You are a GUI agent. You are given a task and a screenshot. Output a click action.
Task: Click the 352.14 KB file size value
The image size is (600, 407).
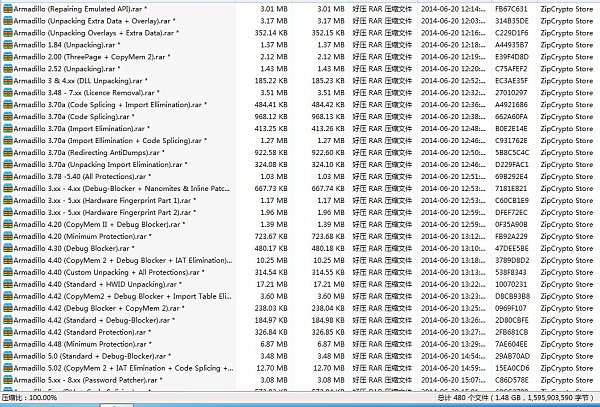(271, 33)
